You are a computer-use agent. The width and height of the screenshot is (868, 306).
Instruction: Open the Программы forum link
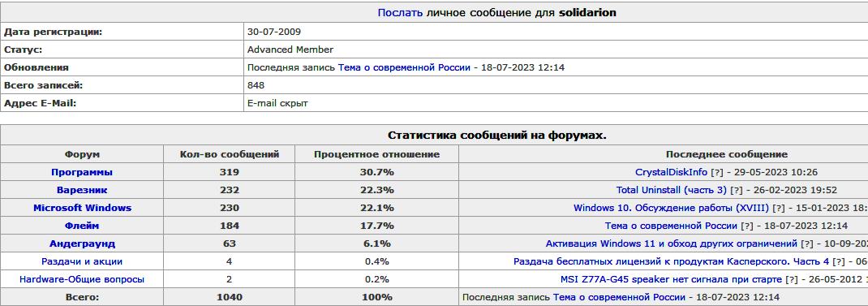[82, 172]
